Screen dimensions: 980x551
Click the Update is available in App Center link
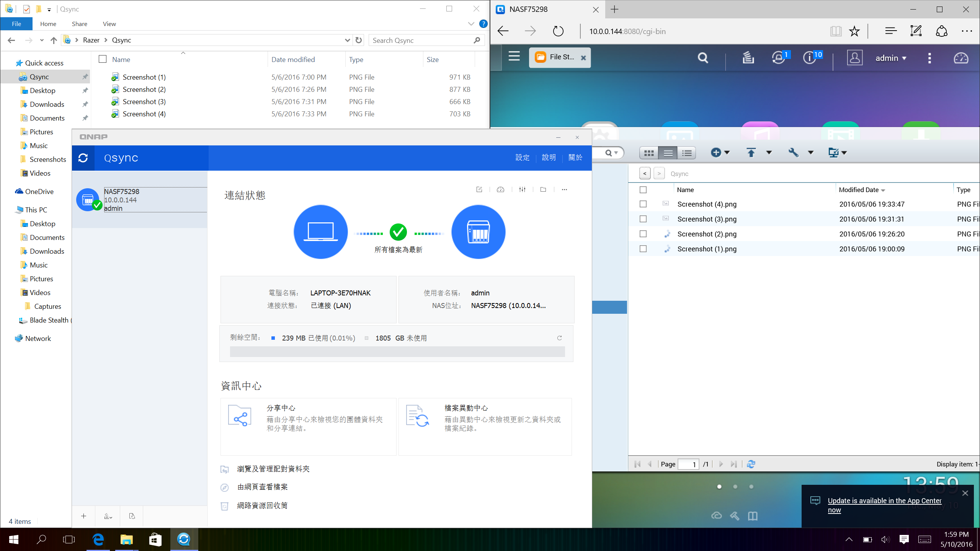[x=884, y=505]
